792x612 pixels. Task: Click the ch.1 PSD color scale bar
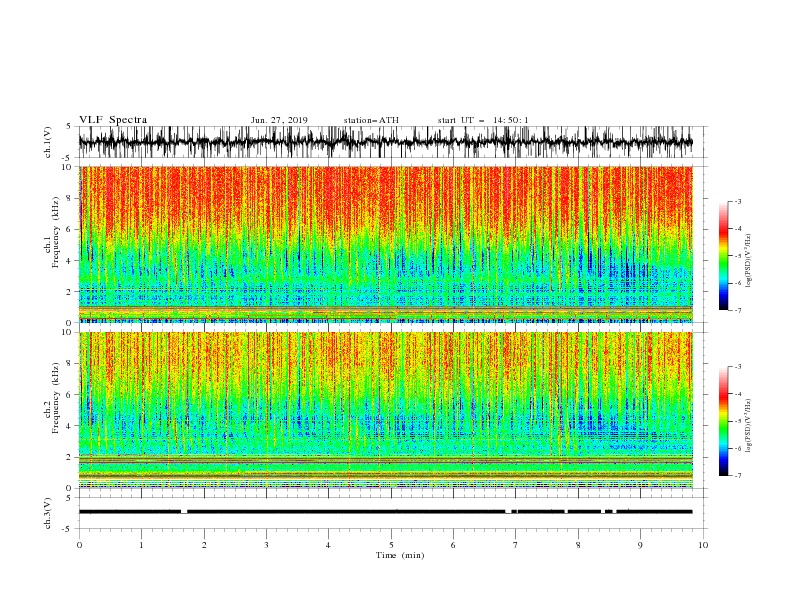click(x=723, y=256)
